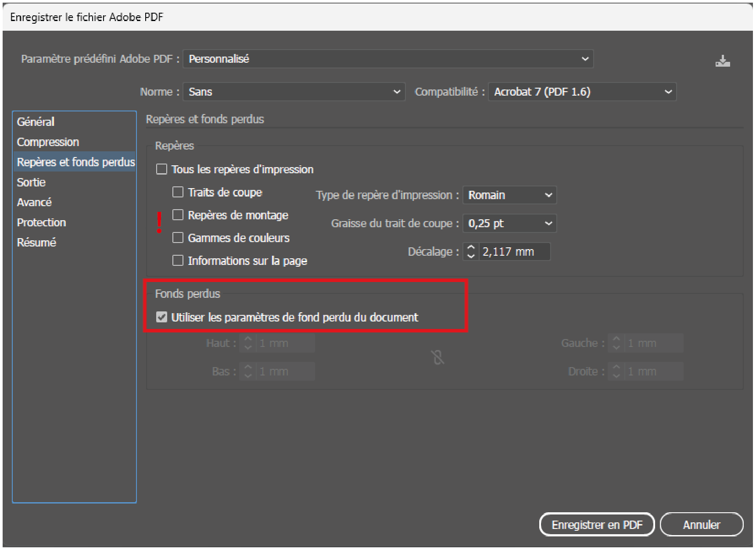Click the Annuler button
The image size is (756, 550).
(701, 525)
